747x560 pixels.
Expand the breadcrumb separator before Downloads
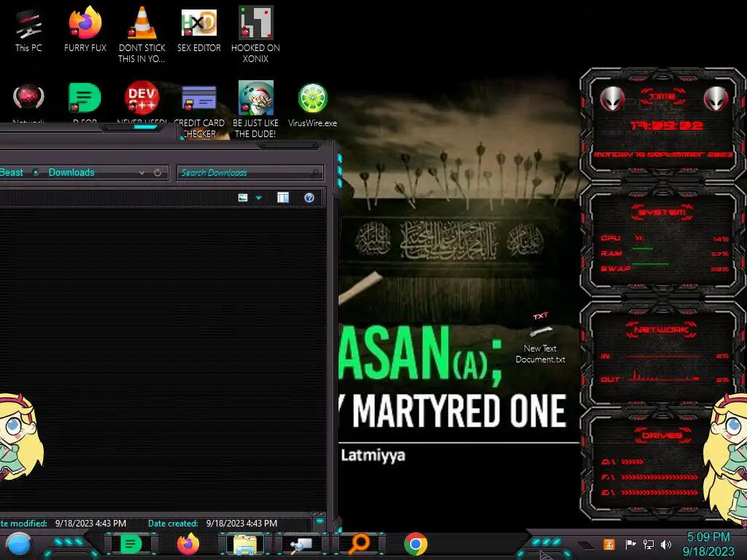pyautogui.click(x=36, y=172)
